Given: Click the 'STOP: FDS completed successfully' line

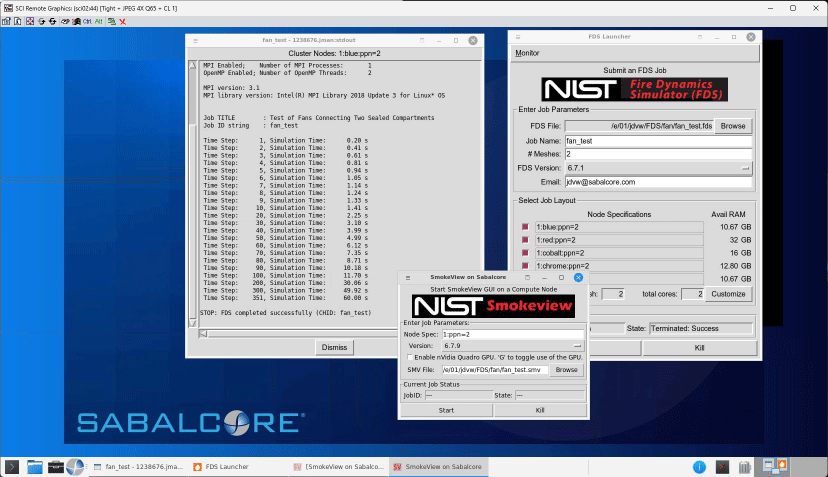Looking at the screenshot, I should click(285, 313).
